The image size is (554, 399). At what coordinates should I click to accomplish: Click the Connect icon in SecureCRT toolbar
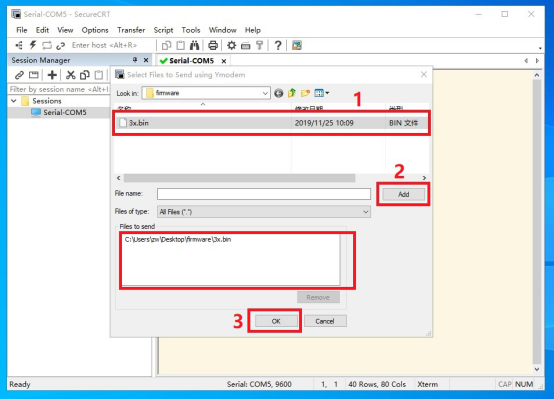click(x=19, y=45)
